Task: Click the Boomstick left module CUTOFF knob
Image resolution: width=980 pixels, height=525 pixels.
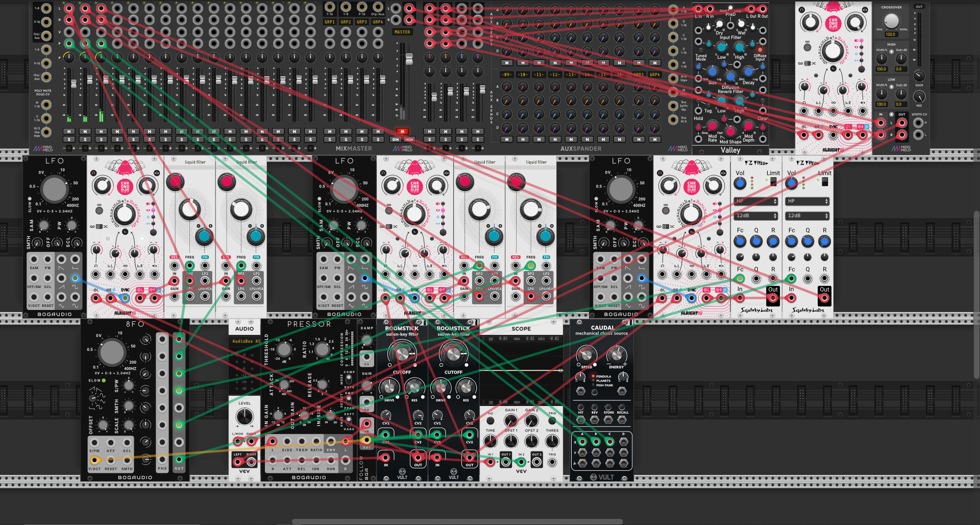Action: point(402,353)
